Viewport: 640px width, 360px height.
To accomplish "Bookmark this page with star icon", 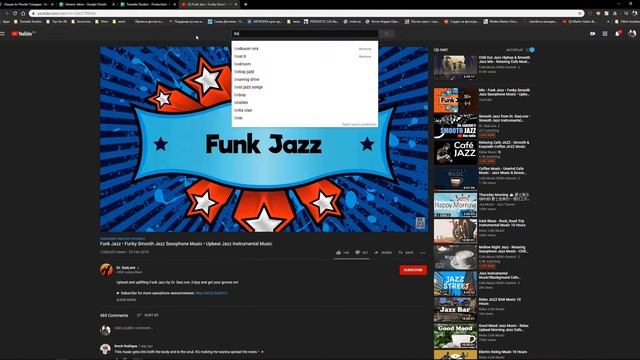I will [580, 13].
